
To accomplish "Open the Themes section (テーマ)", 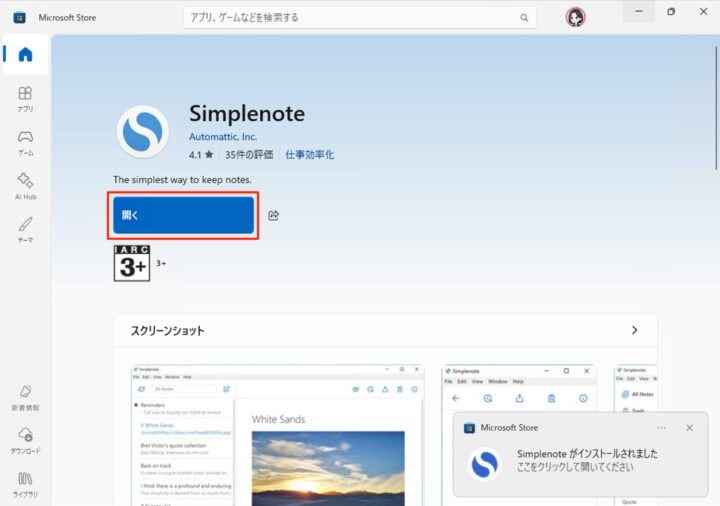I will 25,228.
